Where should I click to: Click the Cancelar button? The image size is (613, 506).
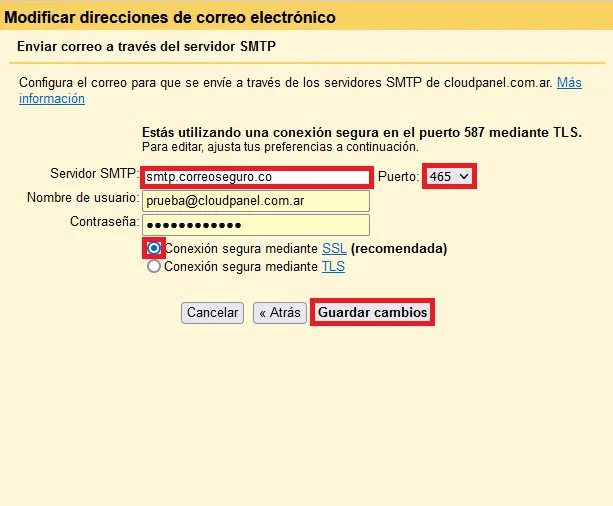coord(212,313)
